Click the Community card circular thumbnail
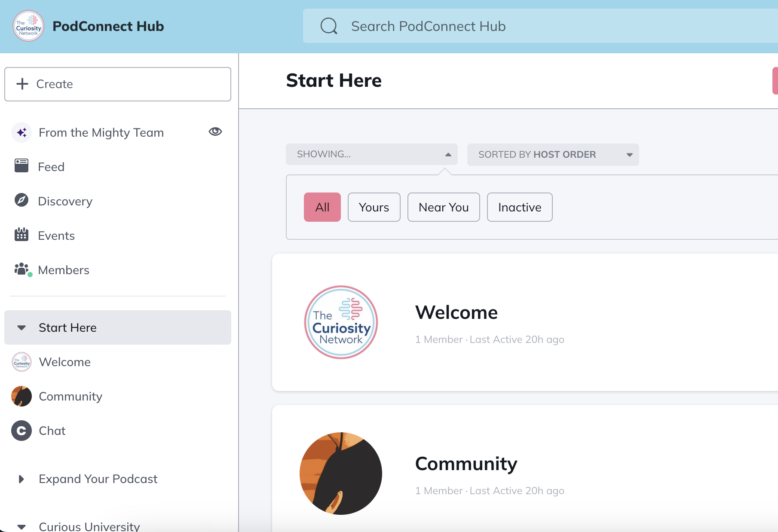Image resolution: width=778 pixels, height=532 pixels. pos(341,474)
